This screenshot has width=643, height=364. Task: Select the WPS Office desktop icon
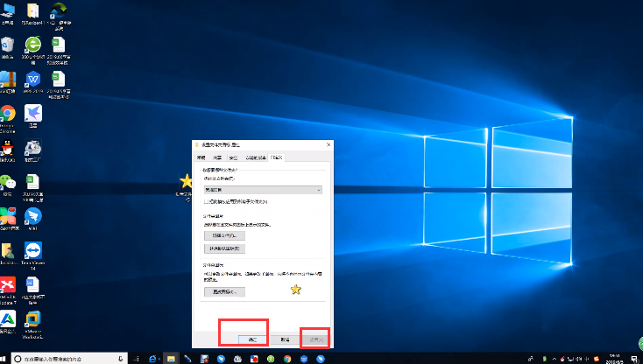(x=35, y=79)
